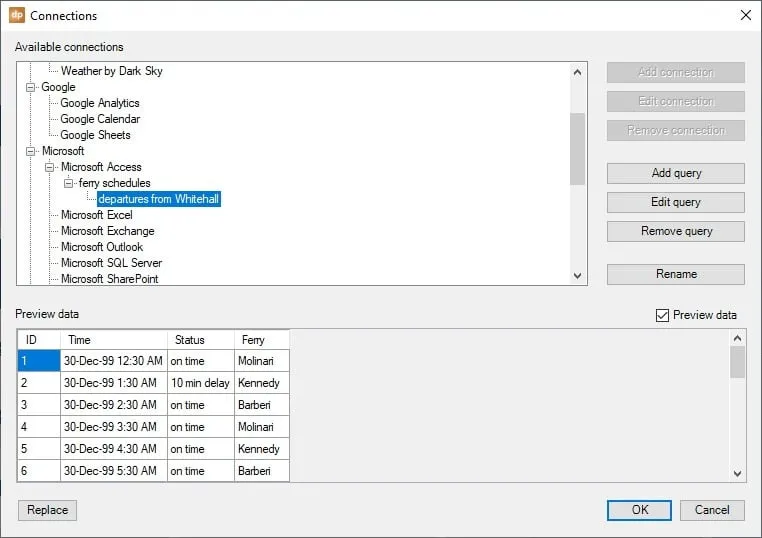Select departures from Whitehall query
This screenshot has width=762, height=538.
point(159,199)
